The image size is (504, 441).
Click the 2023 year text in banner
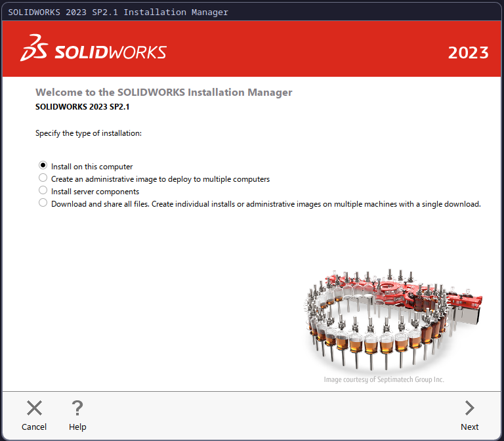(469, 52)
